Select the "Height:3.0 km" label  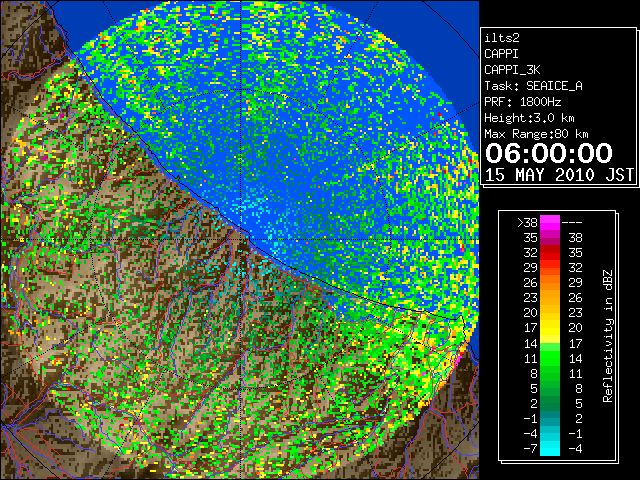tap(529, 118)
